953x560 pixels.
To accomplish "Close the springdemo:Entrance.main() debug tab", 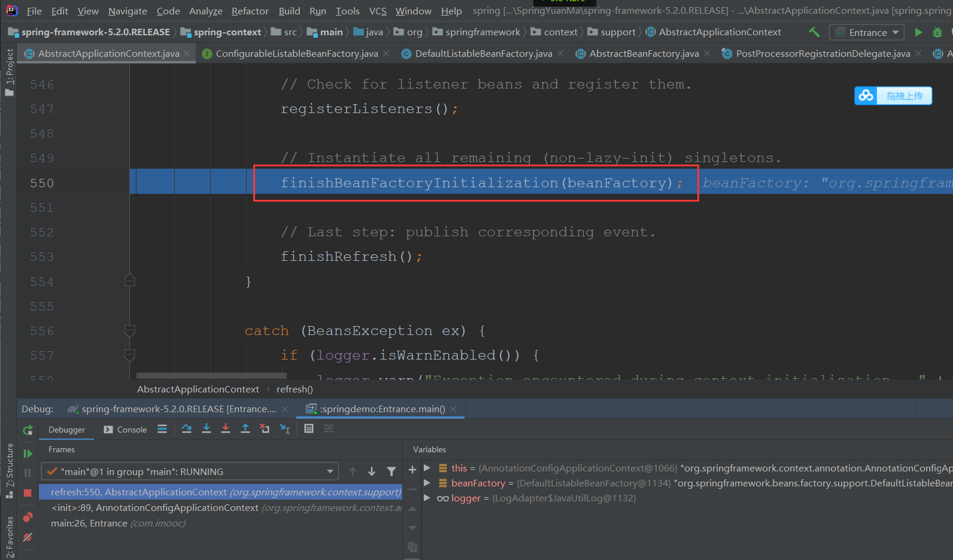I will [454, 409].
